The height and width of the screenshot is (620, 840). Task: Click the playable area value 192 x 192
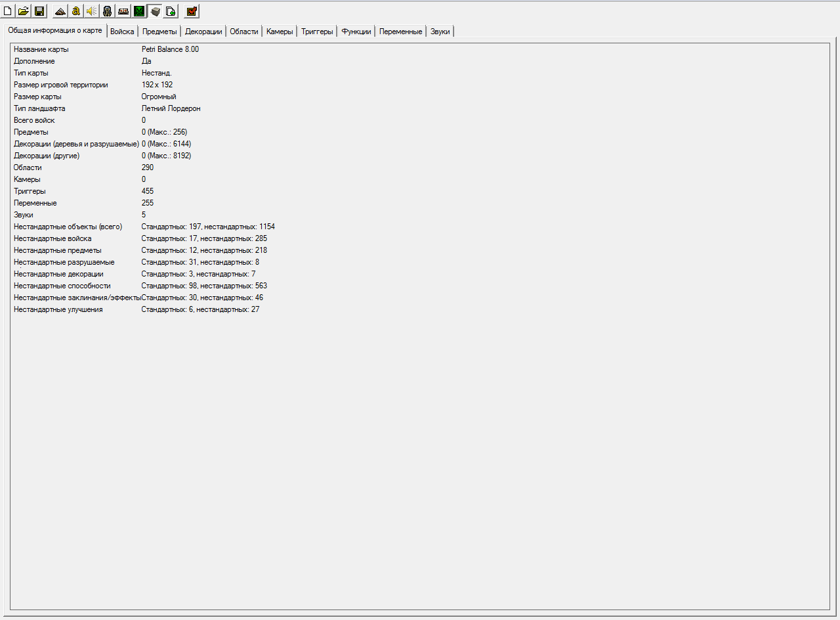pos(157,85)
